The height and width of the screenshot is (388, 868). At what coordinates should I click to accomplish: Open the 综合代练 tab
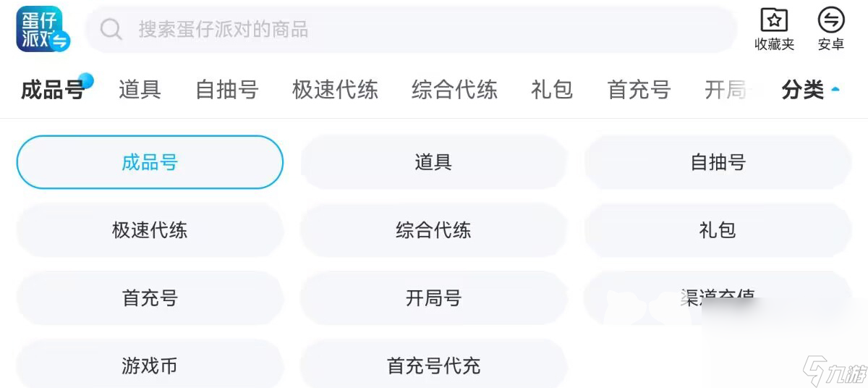pos(454,90)
